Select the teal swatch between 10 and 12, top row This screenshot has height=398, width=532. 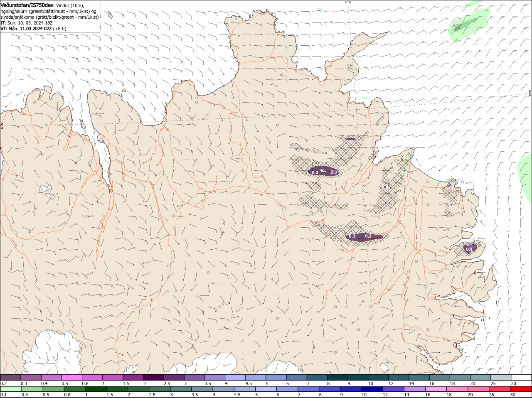tap(378, 377)
